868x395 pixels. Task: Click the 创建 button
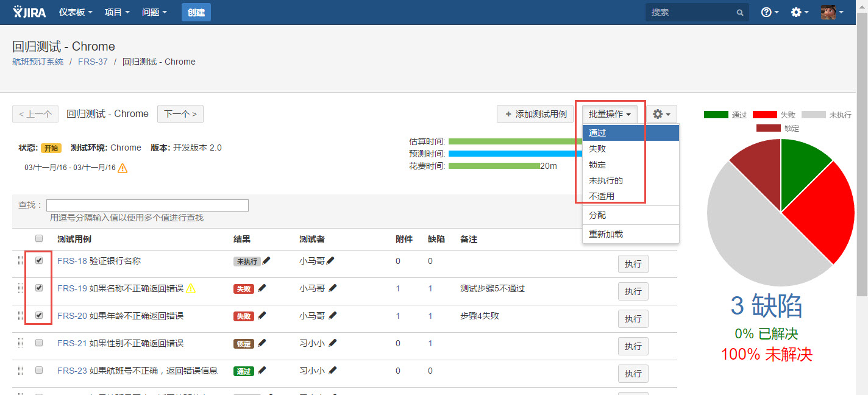(x=196, y=12)
